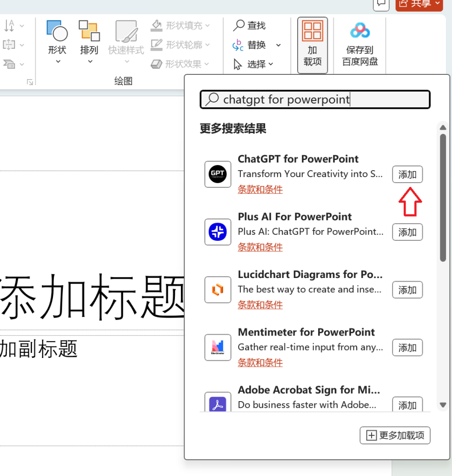Open the More Add-ins button

(x=395, y=435)
